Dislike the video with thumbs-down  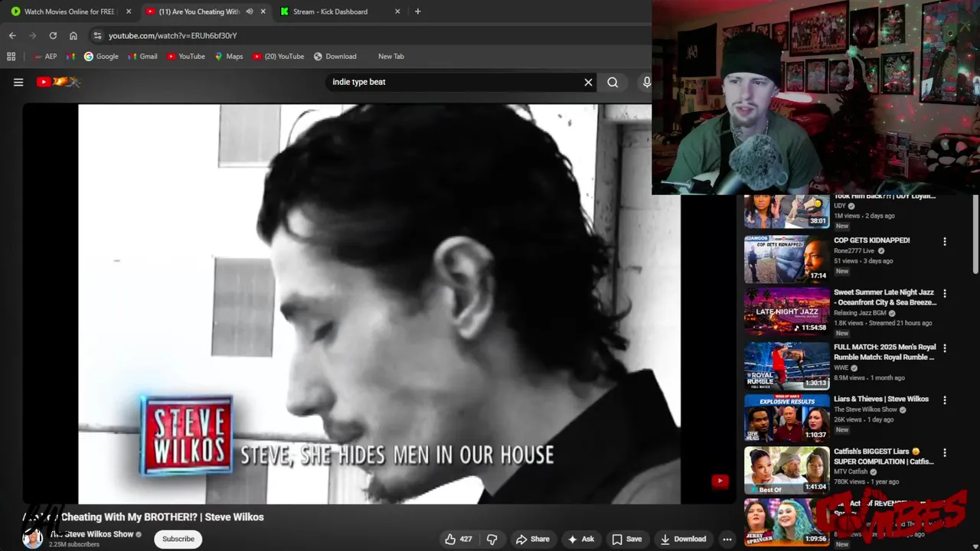coord(492,539)
